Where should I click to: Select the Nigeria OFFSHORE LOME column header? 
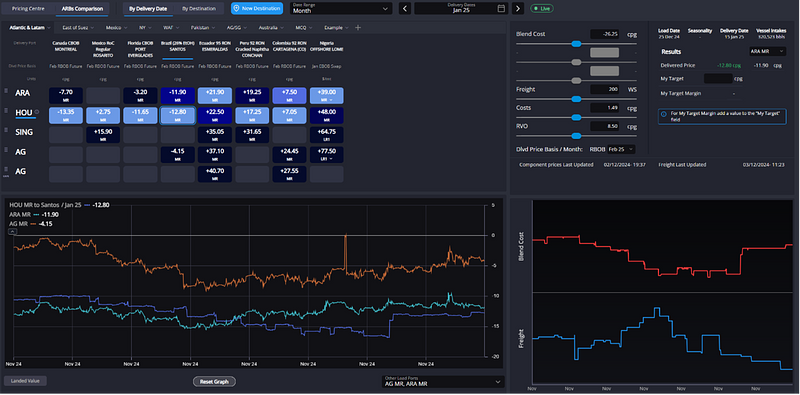pos(327,46)
